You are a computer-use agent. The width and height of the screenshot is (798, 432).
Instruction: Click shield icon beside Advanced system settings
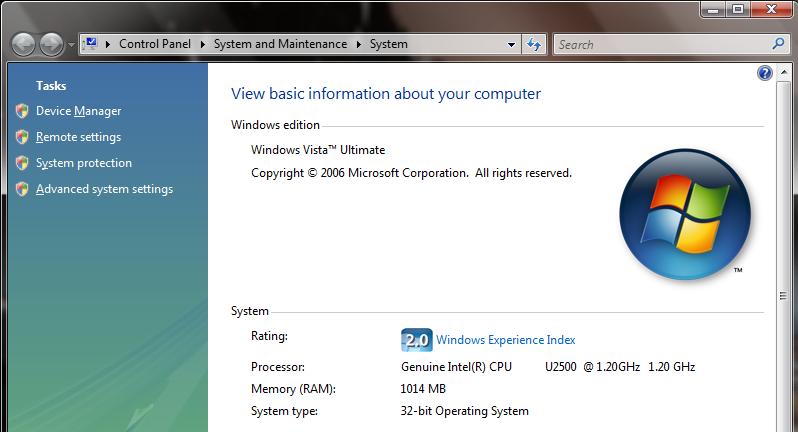click(22, 189)
